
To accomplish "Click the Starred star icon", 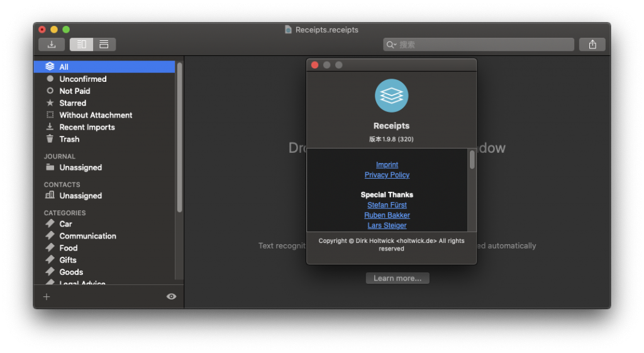I will click(50, 103).
